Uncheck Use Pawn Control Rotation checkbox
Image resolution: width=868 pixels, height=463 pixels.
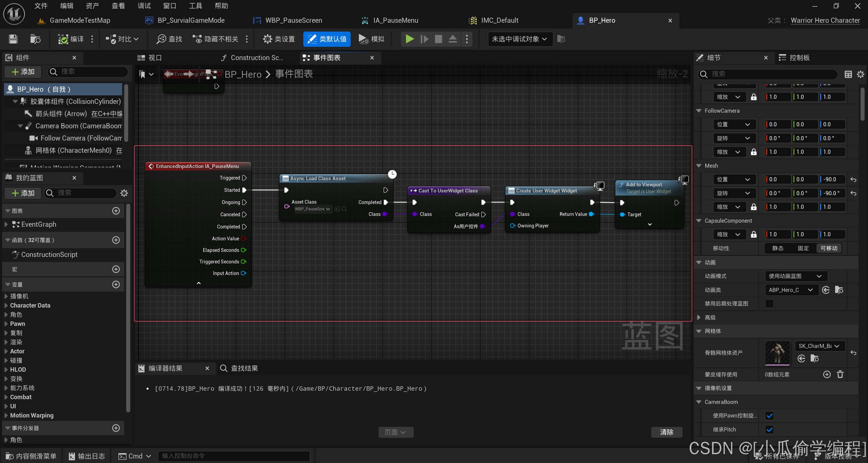[769, 415]
